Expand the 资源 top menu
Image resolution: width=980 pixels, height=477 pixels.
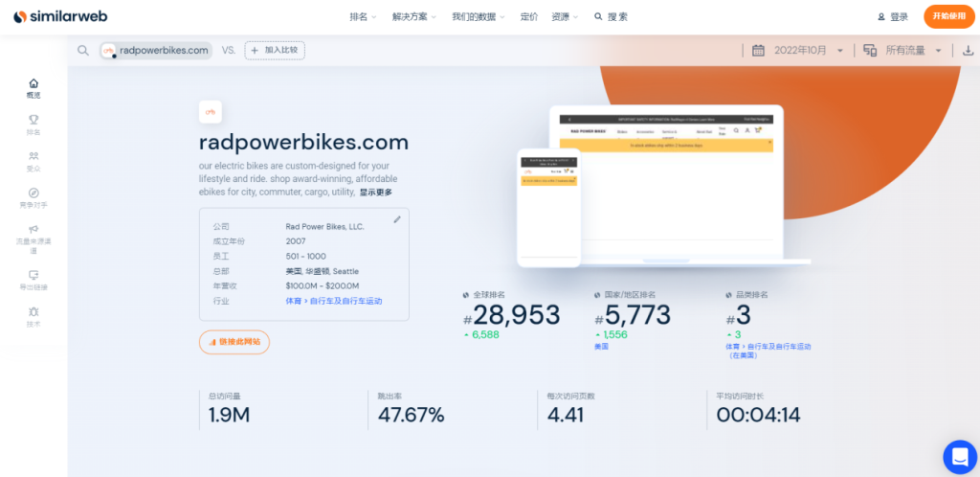click(565, 17)
